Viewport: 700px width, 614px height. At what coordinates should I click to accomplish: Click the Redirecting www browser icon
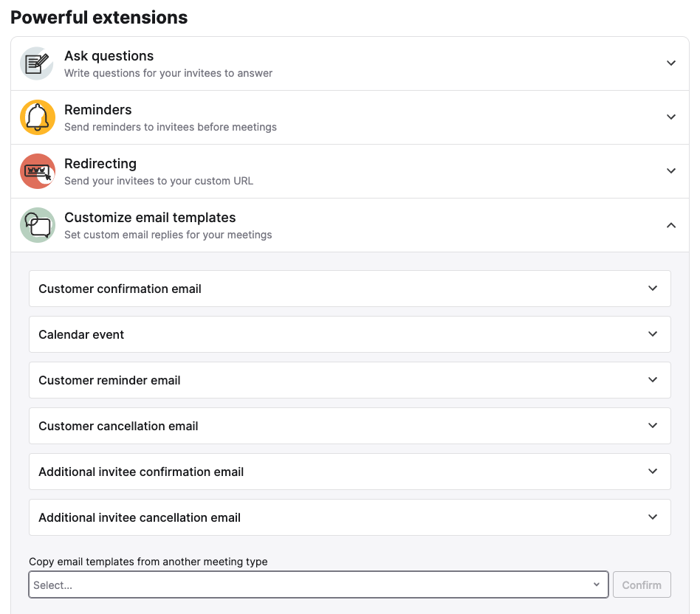click(x=38, y=171)
